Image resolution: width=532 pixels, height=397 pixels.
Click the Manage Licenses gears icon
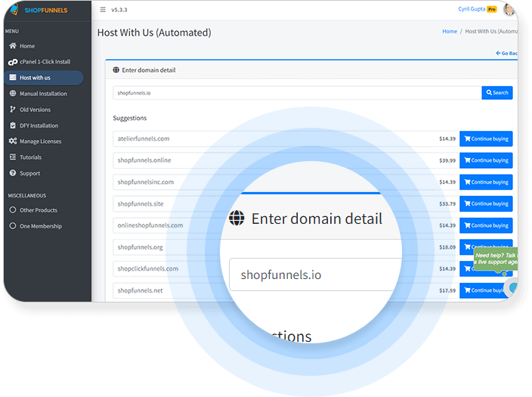(13, 141)
